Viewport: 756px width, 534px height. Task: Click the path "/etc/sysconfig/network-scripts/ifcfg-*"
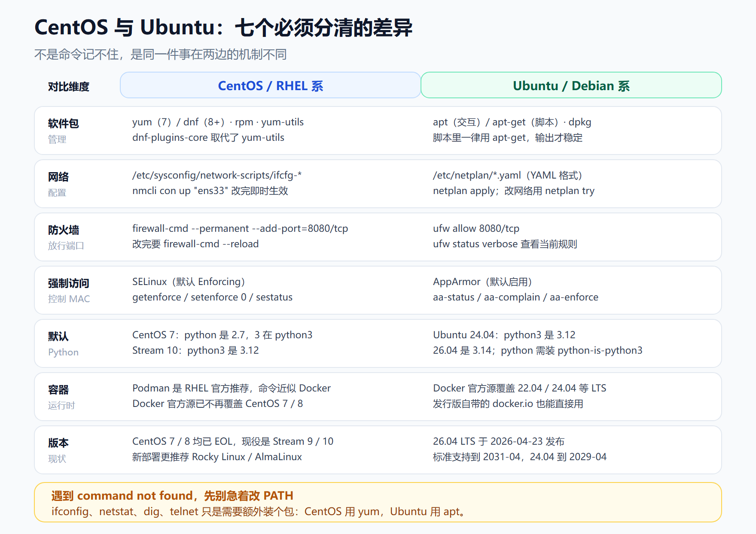click(x=217, y=176)
